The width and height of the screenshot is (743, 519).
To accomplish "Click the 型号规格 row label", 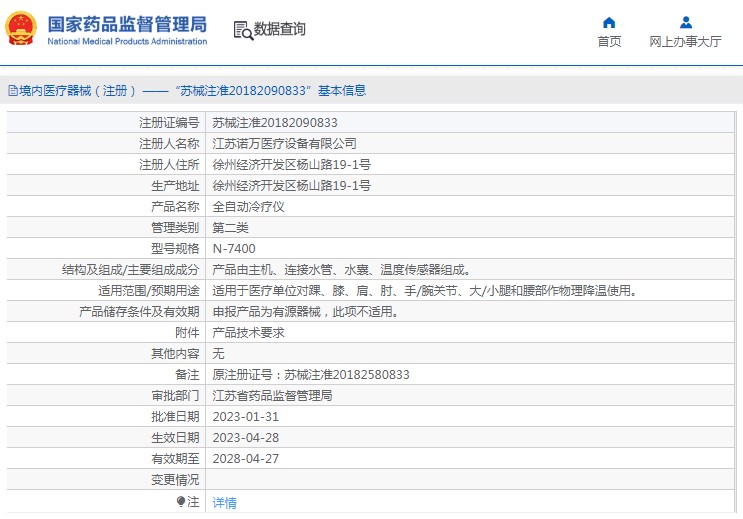I will pos(175,249).
